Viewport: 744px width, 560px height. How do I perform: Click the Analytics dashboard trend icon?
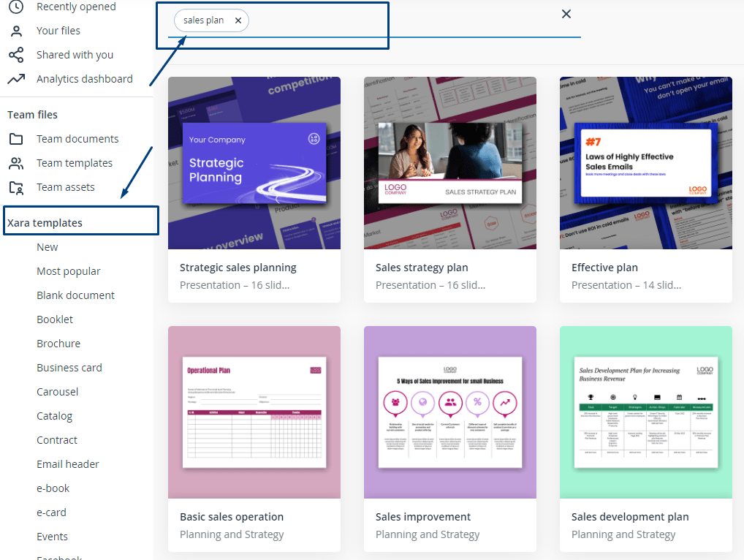[16, 79]
